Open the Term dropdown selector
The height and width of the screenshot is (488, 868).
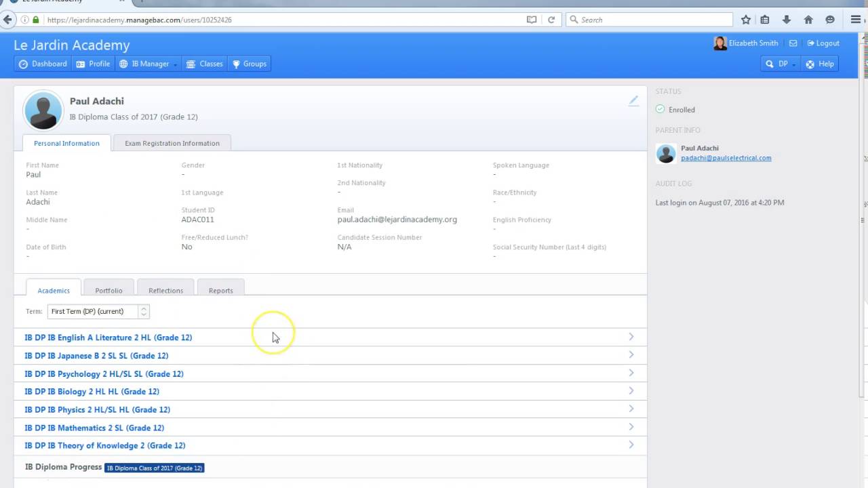tap(98, 312)
